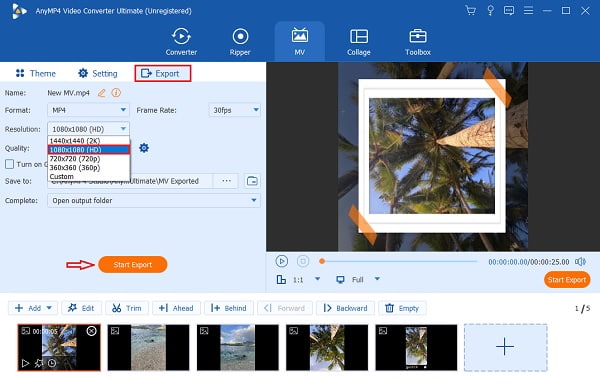Image resolution: width=600 pixels, height=390 pixels.
Task: Collapse the Resolution dropdown
Action: (x=88, y=129)
